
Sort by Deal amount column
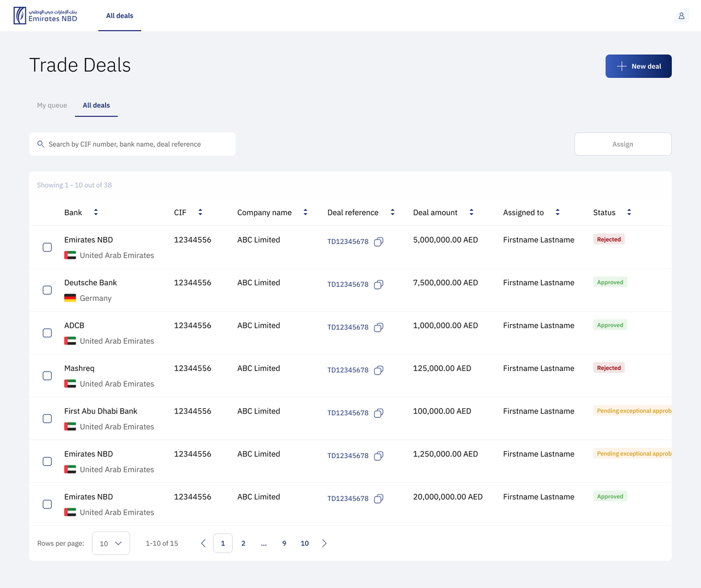coord(471,212)
